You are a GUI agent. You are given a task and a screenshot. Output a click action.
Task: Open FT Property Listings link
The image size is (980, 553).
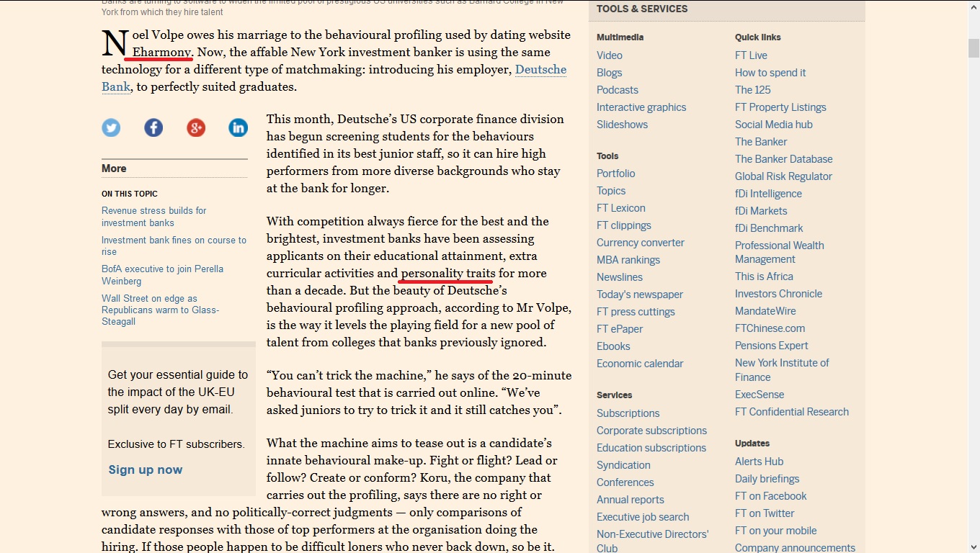click(x=780, y=107)
